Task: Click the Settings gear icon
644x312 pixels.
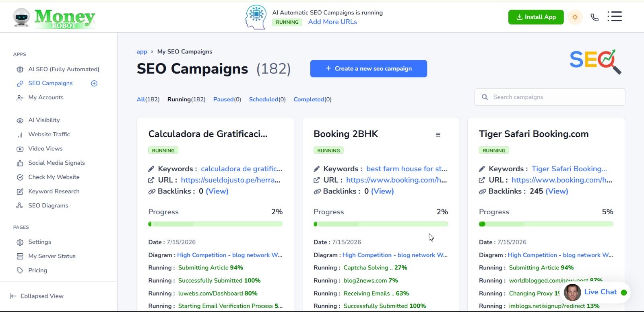Action: [x=20, y=242]
